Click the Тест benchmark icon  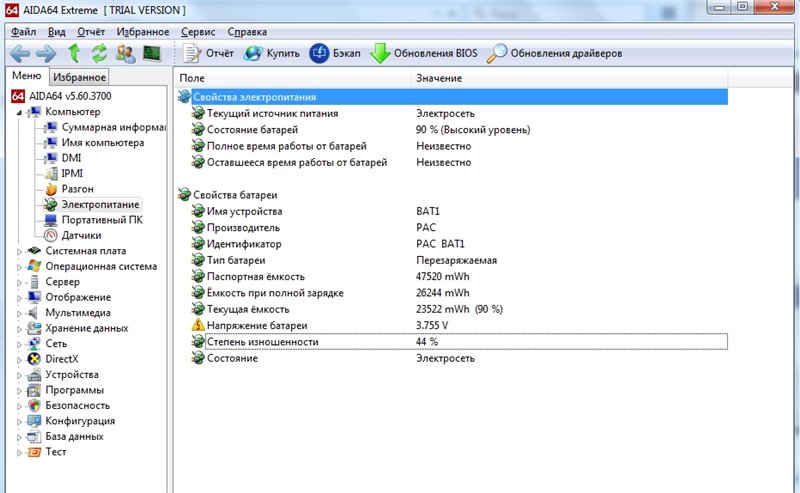coord(34,452)
